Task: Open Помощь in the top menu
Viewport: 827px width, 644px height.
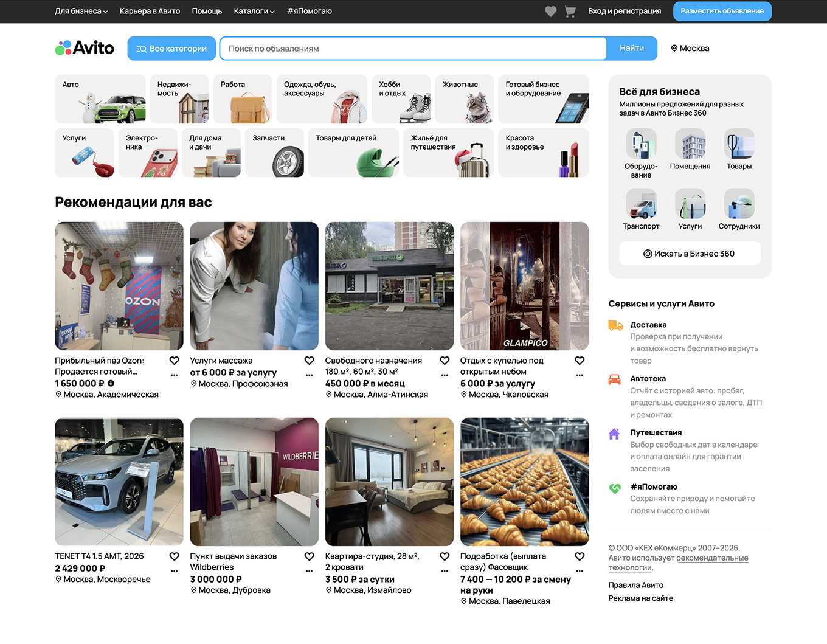Action: [x=207, y=11]
